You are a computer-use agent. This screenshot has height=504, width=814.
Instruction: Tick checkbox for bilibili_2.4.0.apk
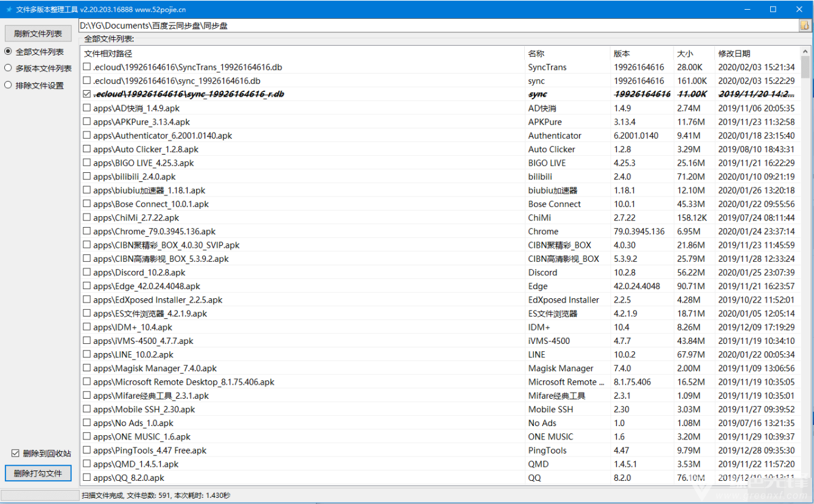click(87, 177)
